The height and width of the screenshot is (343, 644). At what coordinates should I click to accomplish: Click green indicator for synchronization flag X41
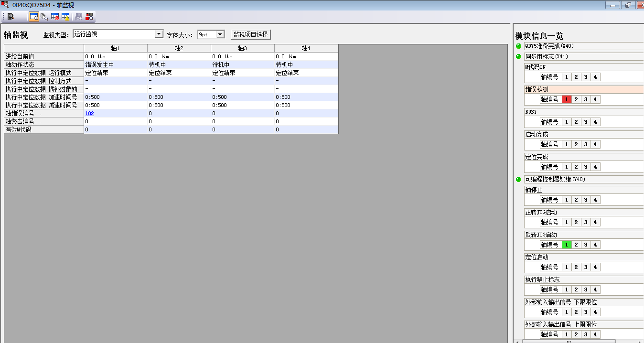tap(519, 57)
